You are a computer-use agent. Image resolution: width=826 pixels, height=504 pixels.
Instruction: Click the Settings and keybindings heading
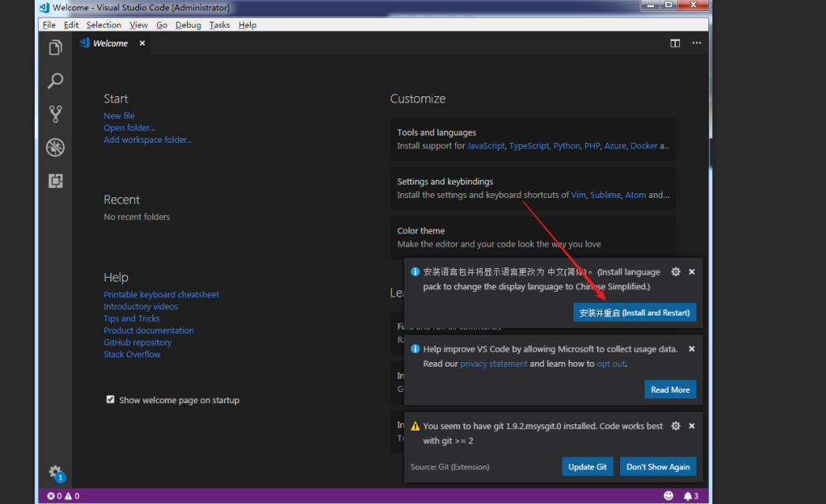pos(445,181)
